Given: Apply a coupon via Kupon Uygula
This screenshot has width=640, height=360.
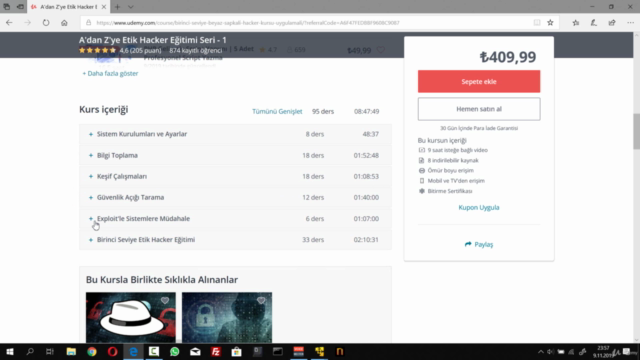Looking at the screenshot, I should tap(479, 207).
